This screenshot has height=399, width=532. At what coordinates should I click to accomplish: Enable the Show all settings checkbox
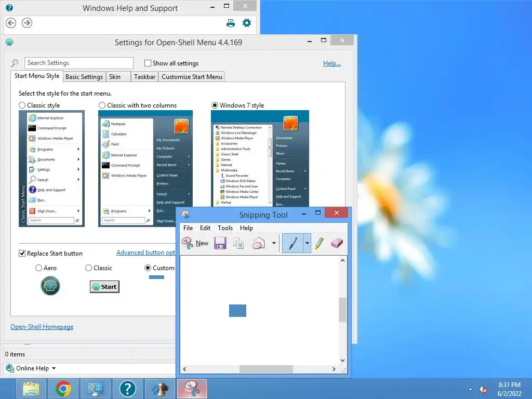(148, 63)
